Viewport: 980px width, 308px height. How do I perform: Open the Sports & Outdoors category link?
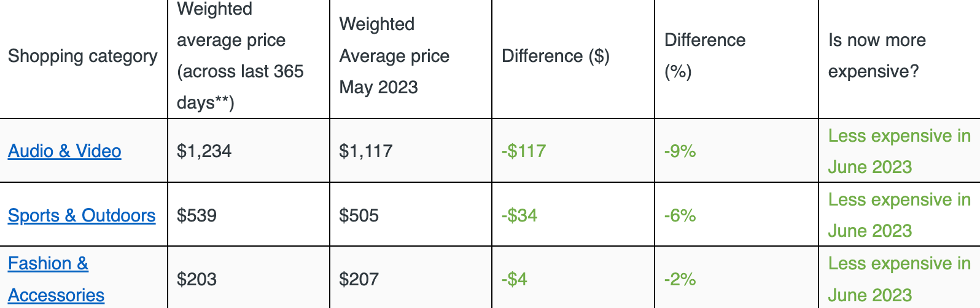(x=82, y=215)
